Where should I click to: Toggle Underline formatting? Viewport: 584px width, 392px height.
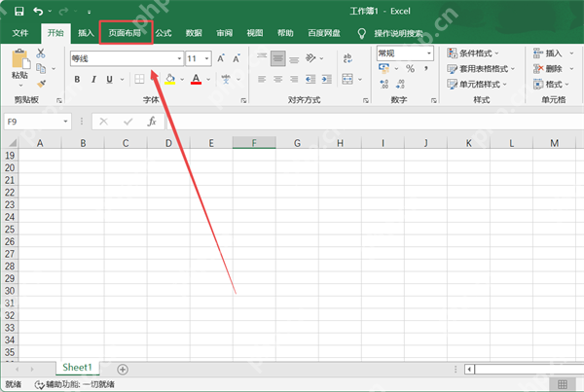tap(109, 80)
